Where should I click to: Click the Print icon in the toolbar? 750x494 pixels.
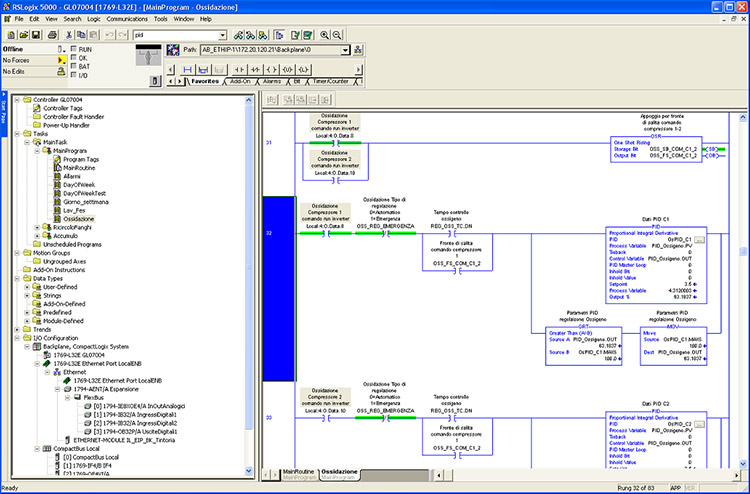coord(53,35)
